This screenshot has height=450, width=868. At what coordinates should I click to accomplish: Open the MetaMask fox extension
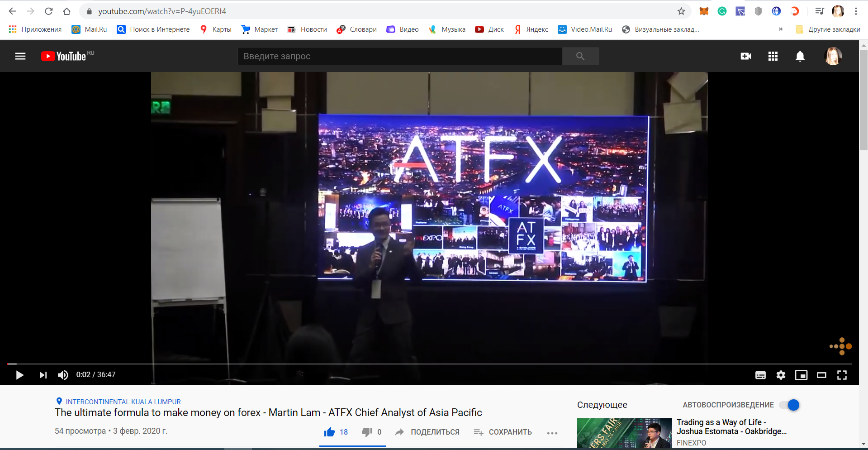[704, 11]
